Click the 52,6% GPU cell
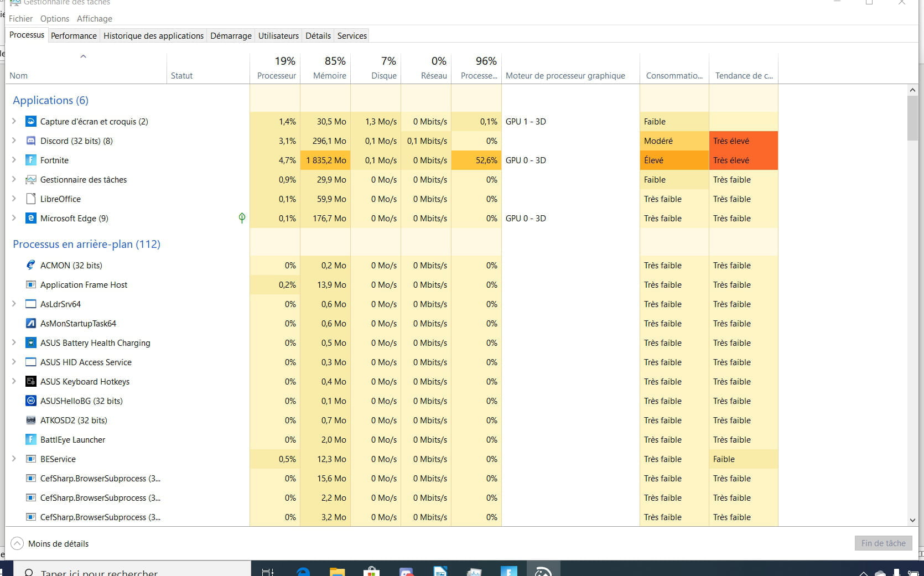 [x=476, y=160]
